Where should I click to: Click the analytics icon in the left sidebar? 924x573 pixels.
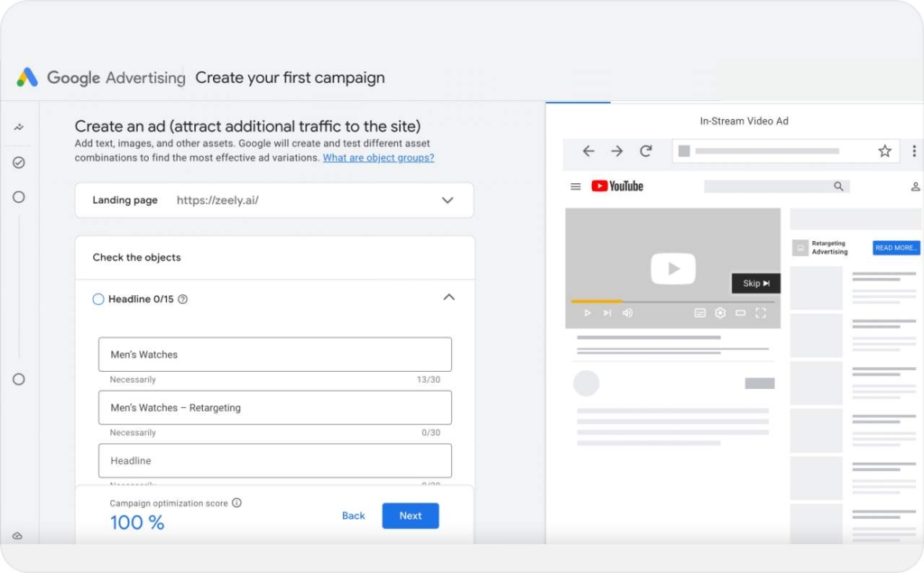pyautogui.click(x=18, y=127)
